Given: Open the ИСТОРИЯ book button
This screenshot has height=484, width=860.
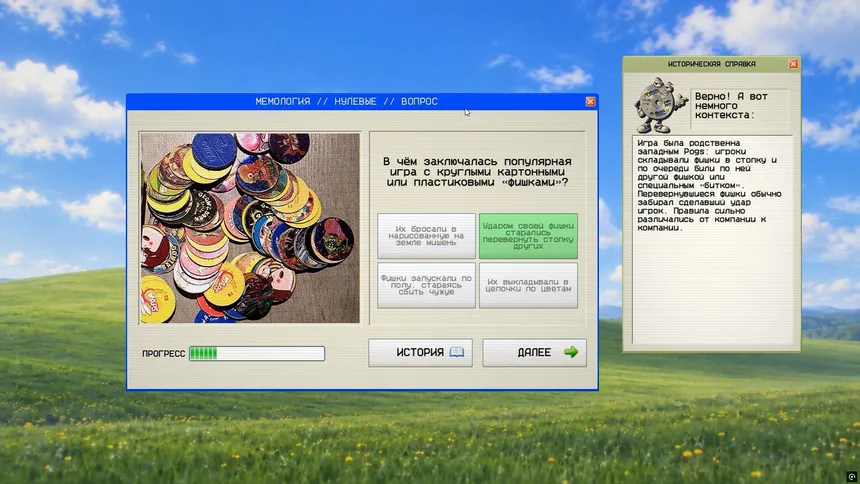Looking at the screenshot, I should point(420,352).
